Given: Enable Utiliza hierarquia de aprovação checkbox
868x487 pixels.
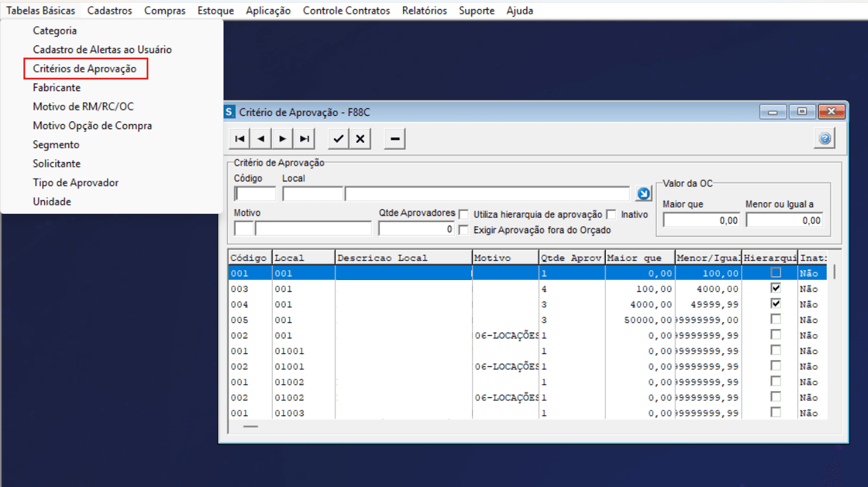Looking at the screenshot, I should point(464,215).
